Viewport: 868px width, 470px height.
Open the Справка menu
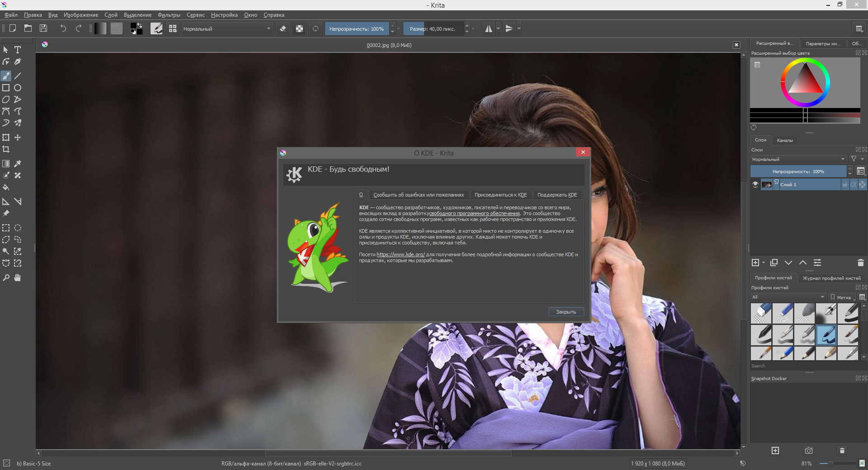click(x=274, y=15)
